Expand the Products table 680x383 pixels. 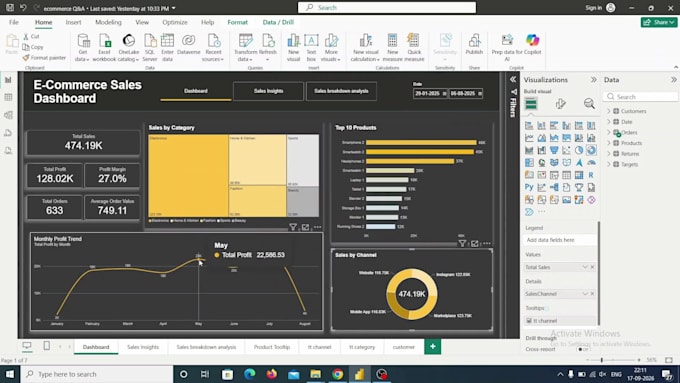(x=609, y=143)
